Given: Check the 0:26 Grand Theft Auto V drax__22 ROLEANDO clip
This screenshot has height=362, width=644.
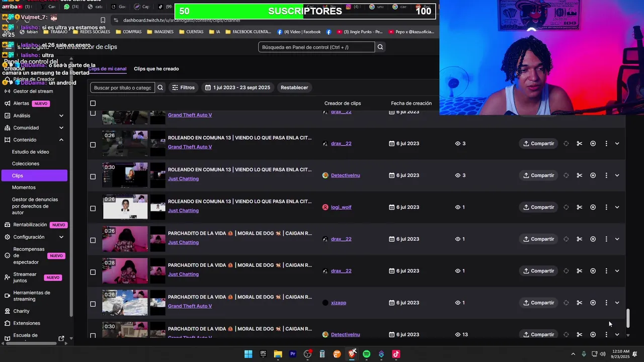Looking at the screenshot, I should click(93, 145).
